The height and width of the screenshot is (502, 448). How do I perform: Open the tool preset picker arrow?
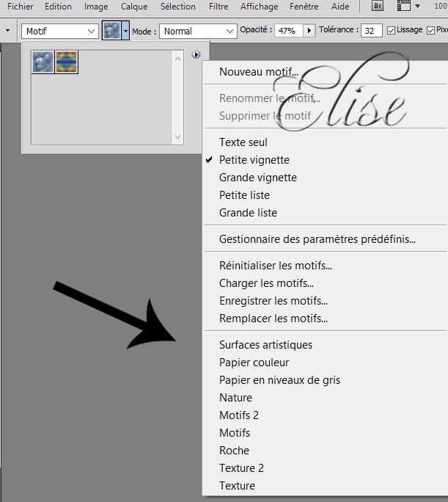7,31
